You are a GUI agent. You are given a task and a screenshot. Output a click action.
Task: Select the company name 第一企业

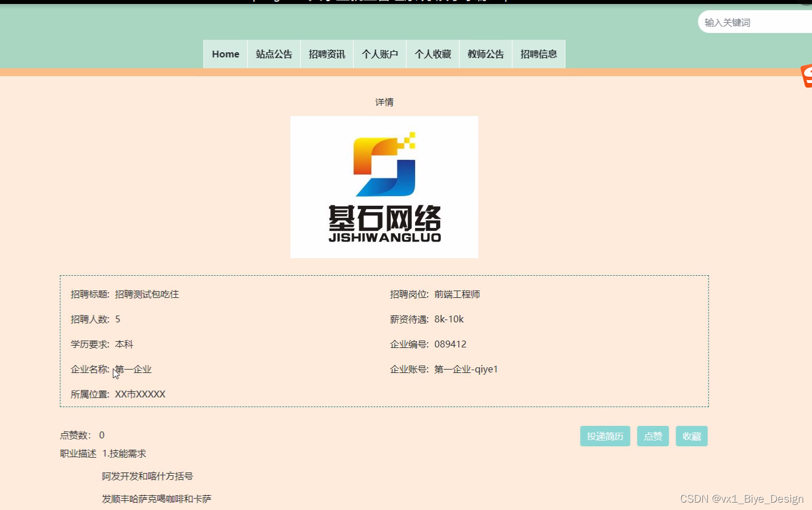pyautogui.click(x=133, y=370)
